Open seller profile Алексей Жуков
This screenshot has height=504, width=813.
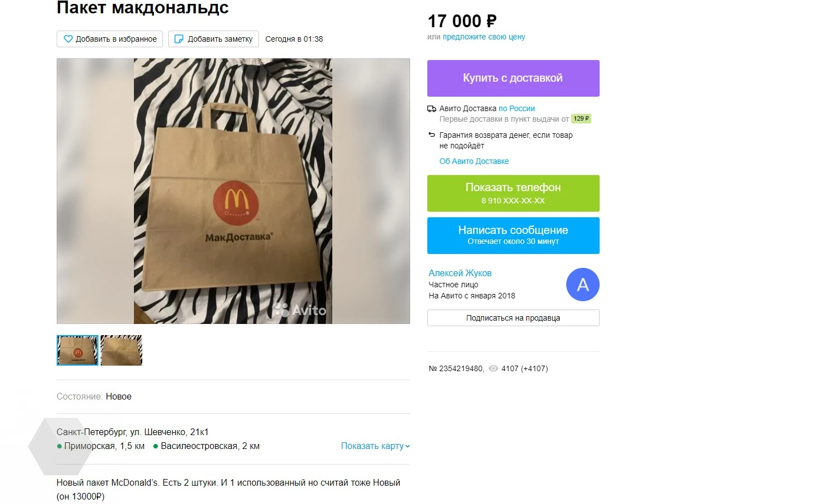coord(460,273)
